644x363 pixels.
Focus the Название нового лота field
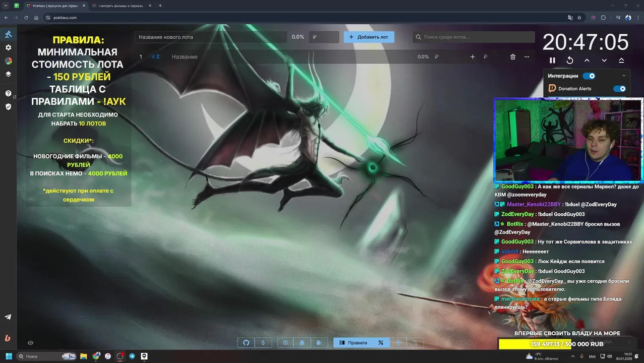[x=211, y=37]
